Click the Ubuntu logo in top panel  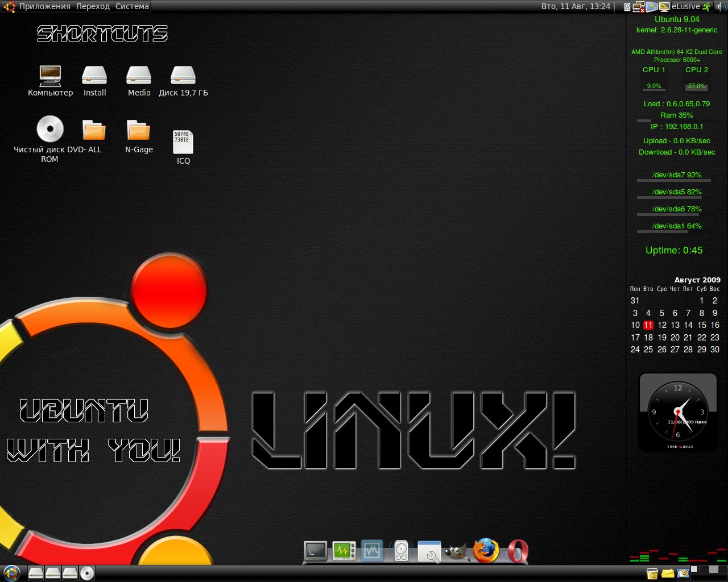coord(9,6)
